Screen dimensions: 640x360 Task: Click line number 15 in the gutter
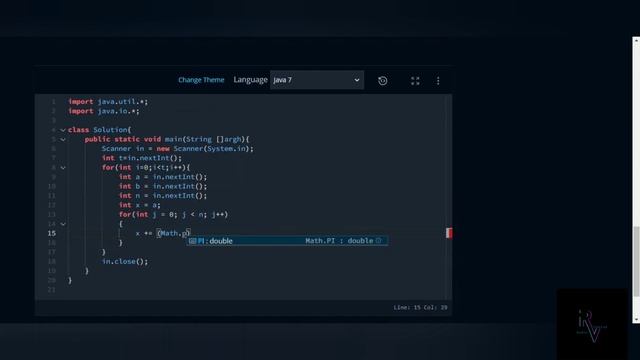[x=51, y=233]
